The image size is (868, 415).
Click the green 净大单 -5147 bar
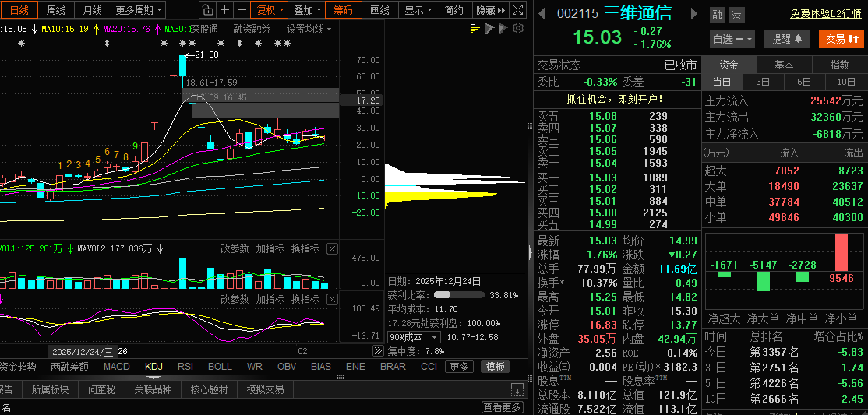click(764, 281)
